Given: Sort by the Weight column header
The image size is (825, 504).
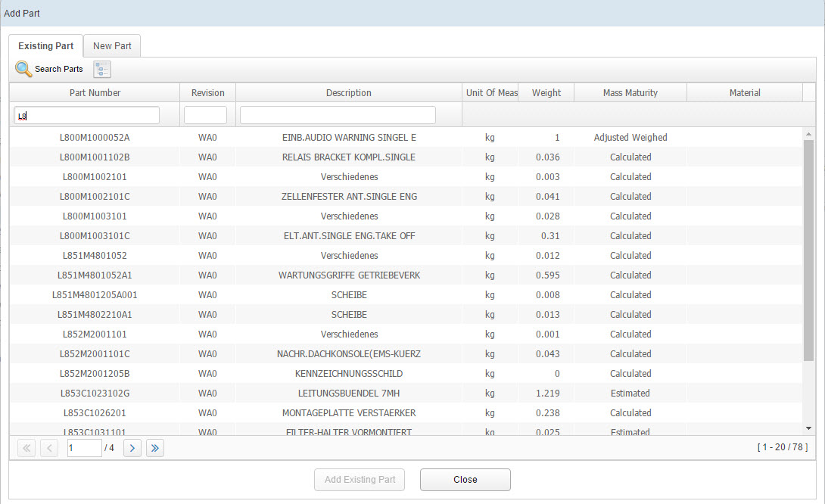Looking at the screenshot, I should [x=546, y=93].
